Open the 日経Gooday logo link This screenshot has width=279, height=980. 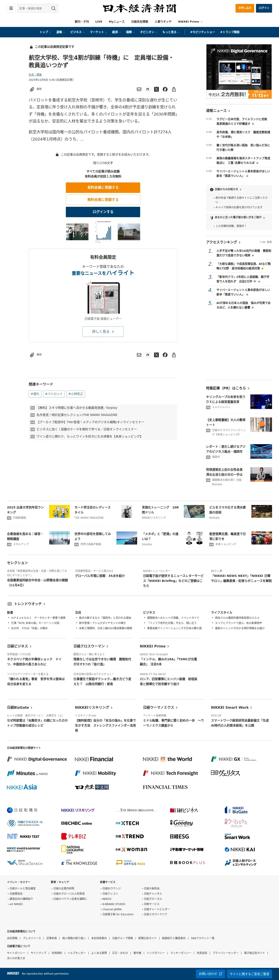pyautogui.click(x=181, y=823)
